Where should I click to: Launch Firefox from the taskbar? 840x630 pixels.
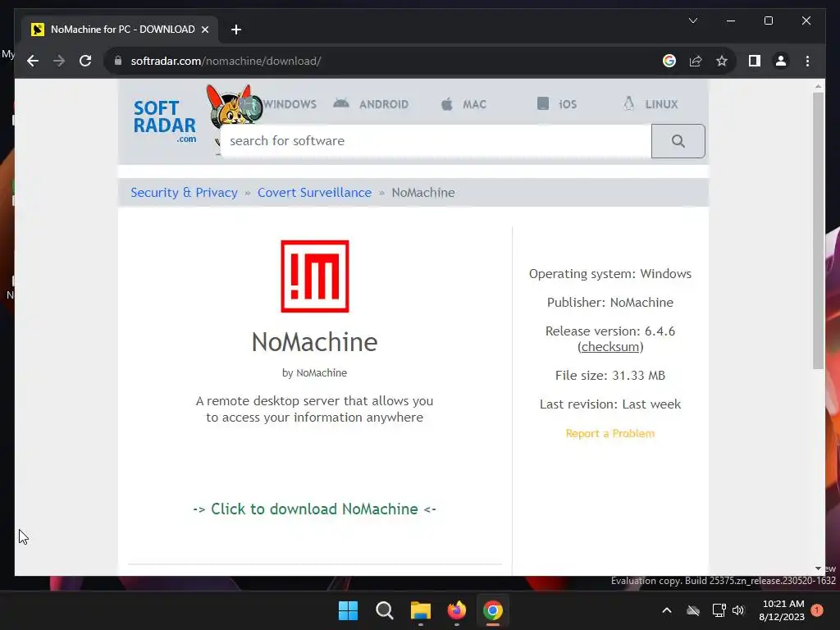(457, 610)
